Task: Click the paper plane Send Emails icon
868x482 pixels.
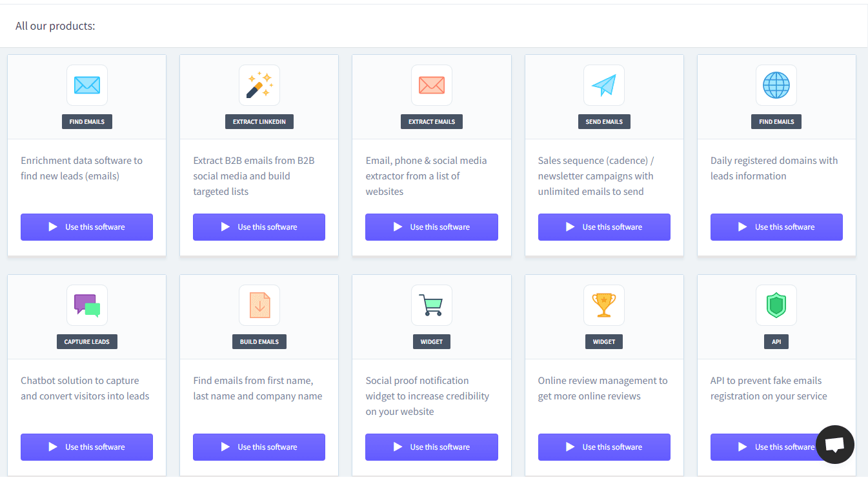Action: (604, 85)
